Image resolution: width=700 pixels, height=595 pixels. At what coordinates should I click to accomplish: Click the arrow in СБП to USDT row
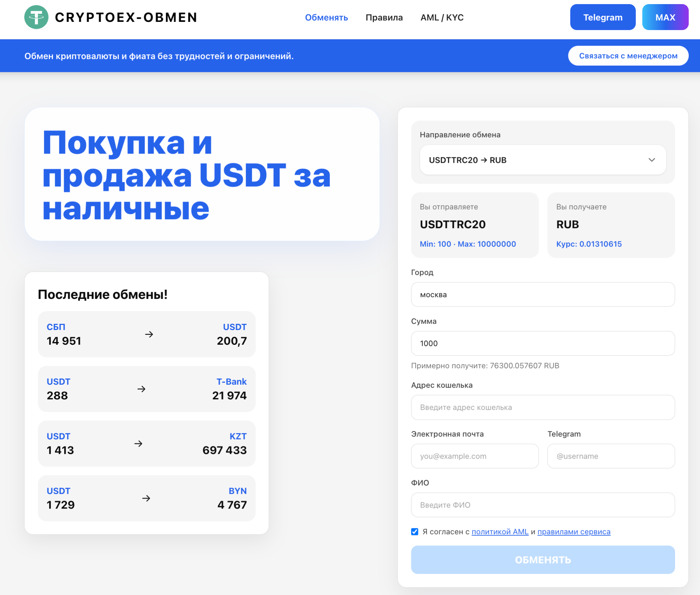tap(149, 334)
